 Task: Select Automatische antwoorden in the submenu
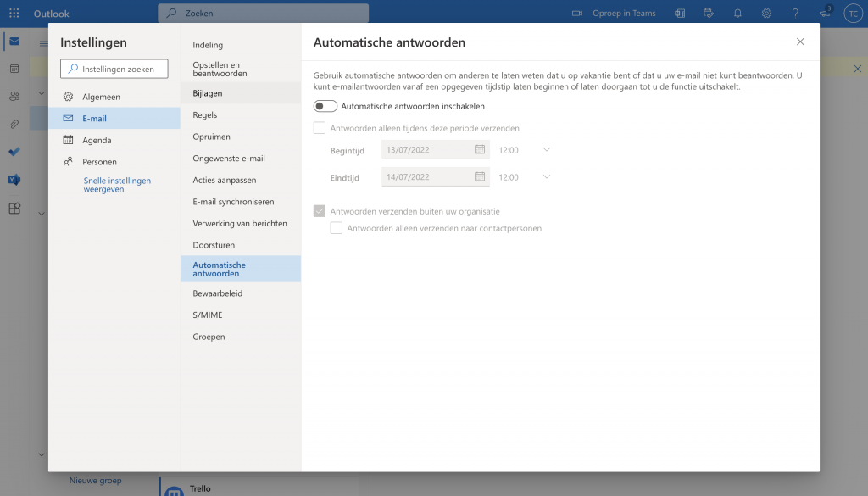pos(241,269)
